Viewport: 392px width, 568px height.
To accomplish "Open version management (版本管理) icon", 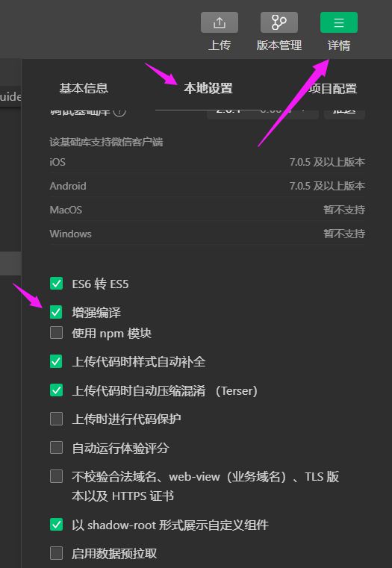I will click(279, 22).
